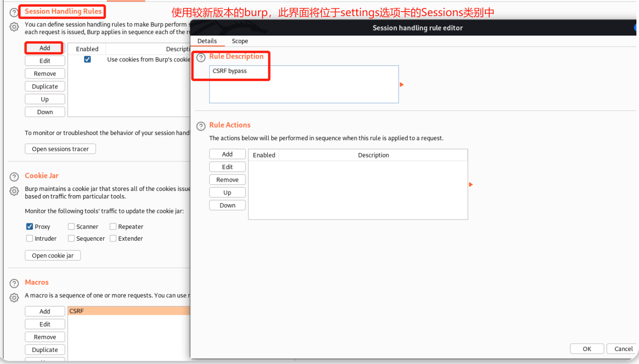Screen dimensions: 639x364
Task: Click help icon beside Session Handling Rules
Action: (x=14, y=13)
